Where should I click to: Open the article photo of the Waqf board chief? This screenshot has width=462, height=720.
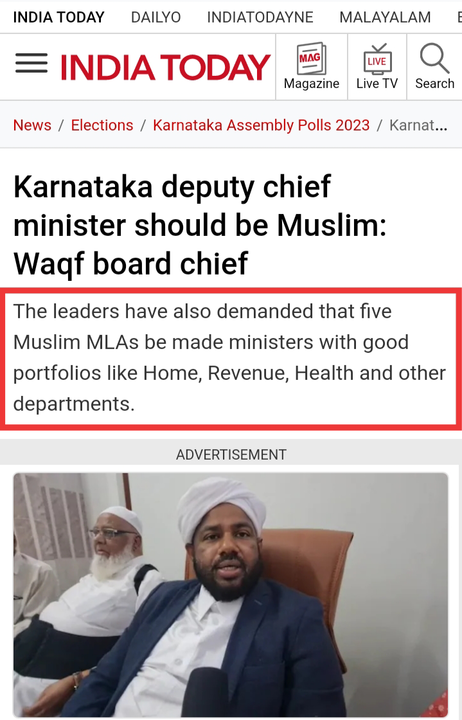click(x=231, y=594)
